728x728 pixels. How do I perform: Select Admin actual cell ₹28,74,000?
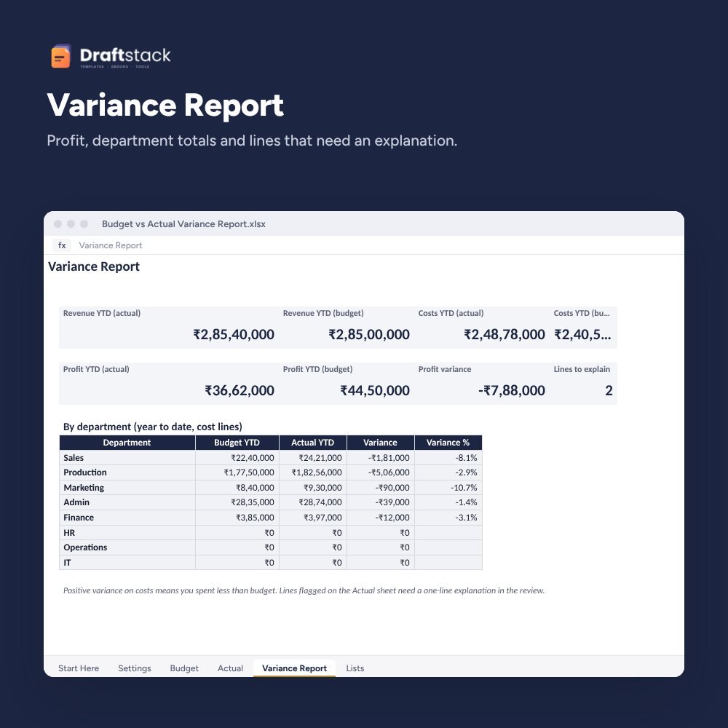[x=313, y=502]
